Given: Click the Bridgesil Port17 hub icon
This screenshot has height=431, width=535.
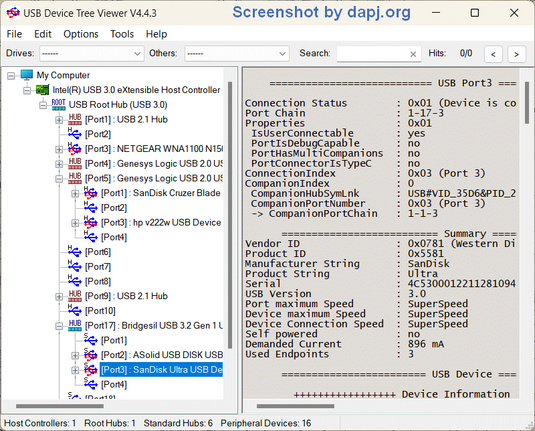Looking at the screenshot, I should coord(75,325).
